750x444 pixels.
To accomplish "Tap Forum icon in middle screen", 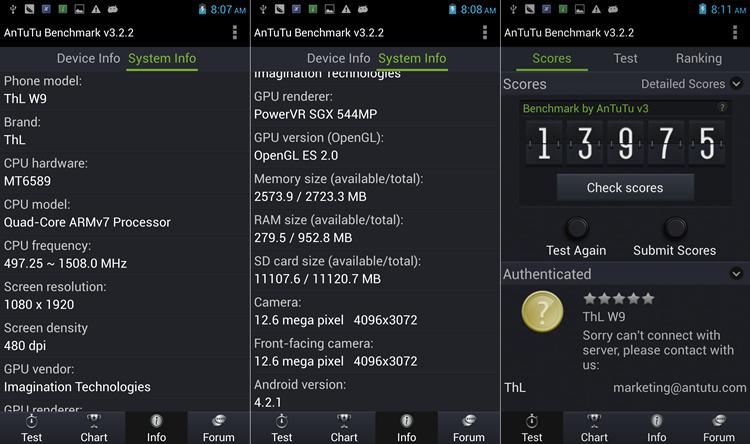I will [469, 421].
